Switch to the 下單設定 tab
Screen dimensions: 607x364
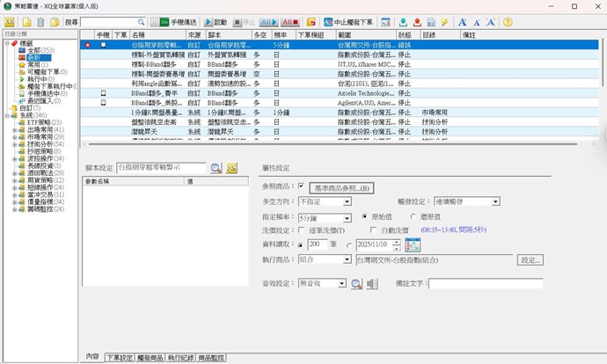click(x=119, y=357)
